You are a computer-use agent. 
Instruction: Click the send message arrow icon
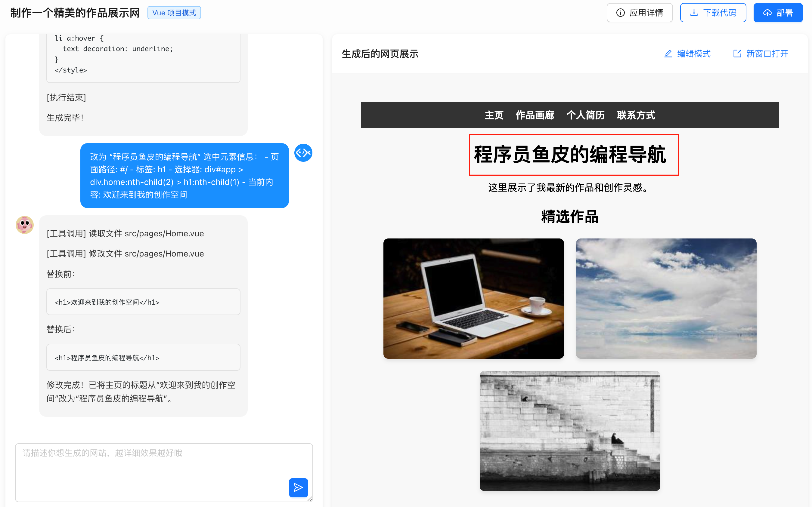(298, 487)
